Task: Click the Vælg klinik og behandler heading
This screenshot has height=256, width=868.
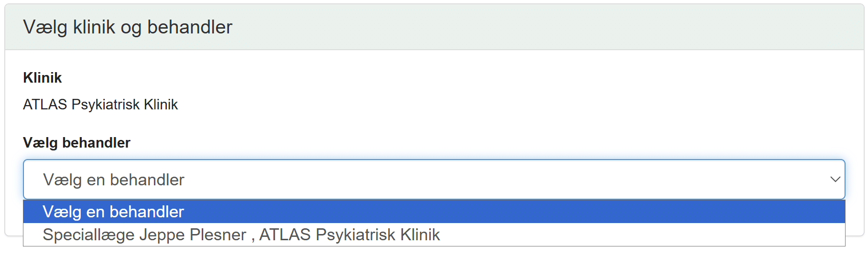Action: point(128,27)
